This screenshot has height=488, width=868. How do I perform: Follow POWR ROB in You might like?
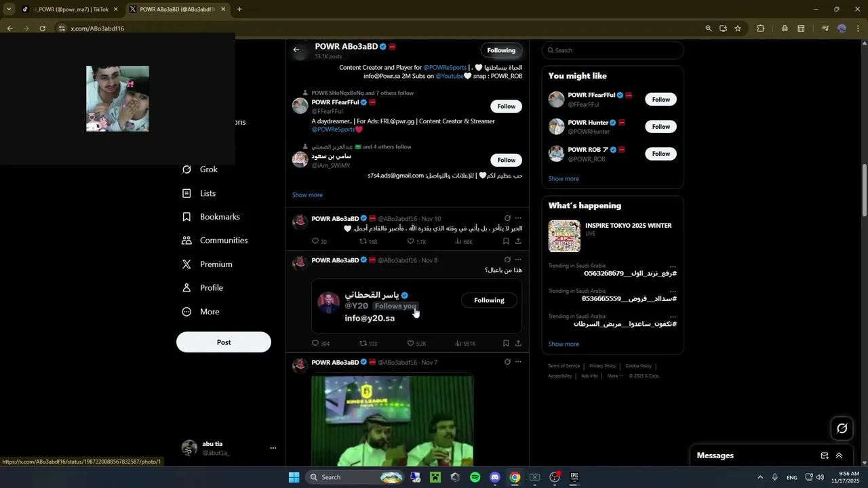[660, 154]
